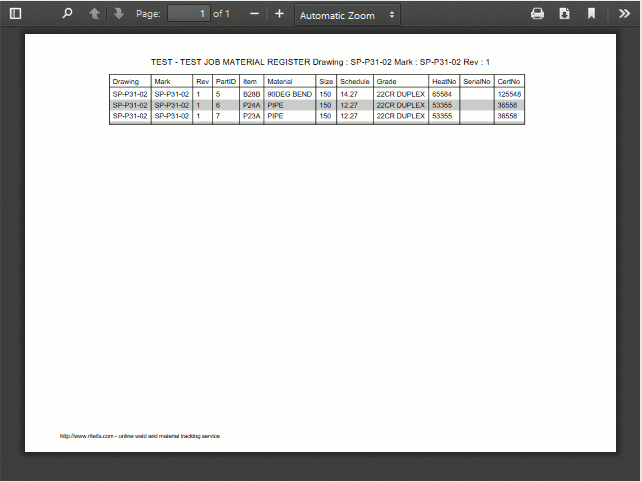Select the highlighted P24A item cell
The width and height of the screenshot is (642, 482).
(x=251, y=105)
